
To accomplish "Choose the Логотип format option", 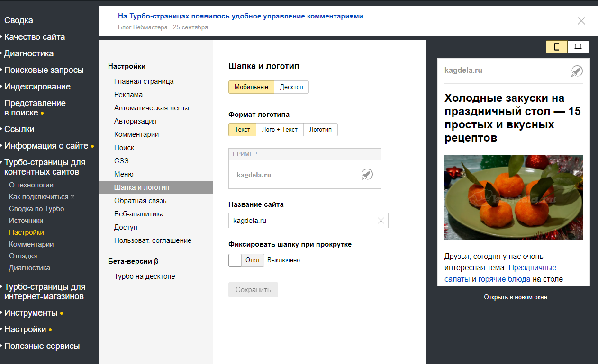I will [x=320, y=130].
